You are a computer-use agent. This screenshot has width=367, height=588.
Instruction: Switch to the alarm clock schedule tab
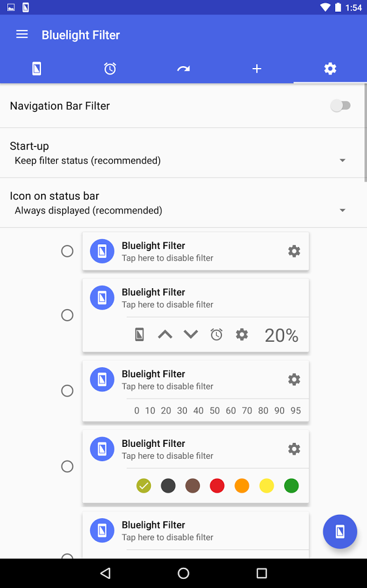click(x=110, y=69)
